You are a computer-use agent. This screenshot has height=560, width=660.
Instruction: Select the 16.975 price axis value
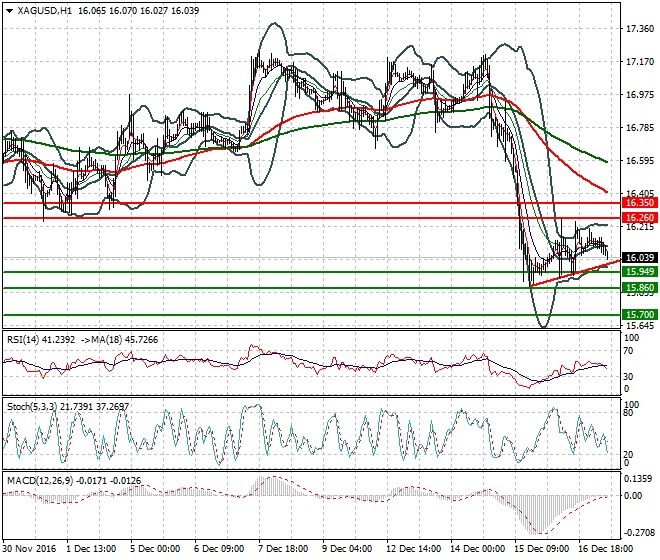point(640,95)
